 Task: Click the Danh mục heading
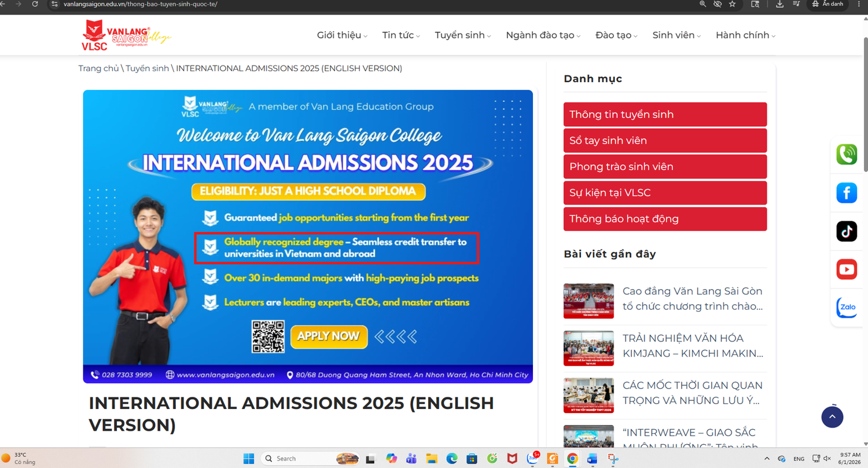(593, 79)
